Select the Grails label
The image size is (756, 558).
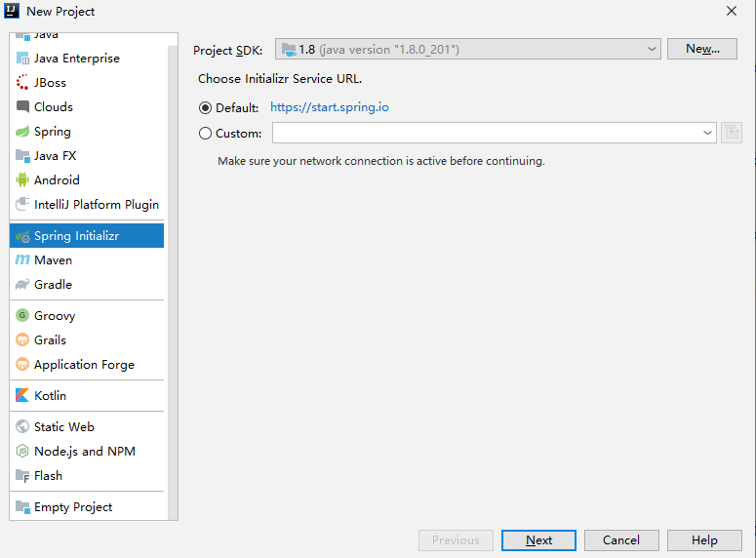tap(50, 340)
